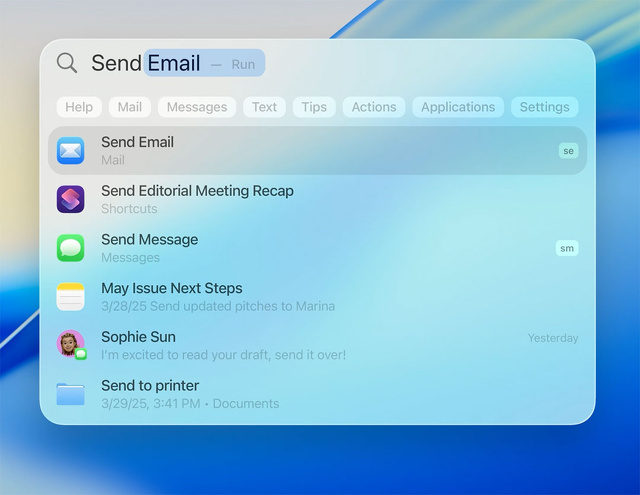This screenshot has width=640, height=495.
Task: Switch to Applications filter
Action: tap(458, 107)
